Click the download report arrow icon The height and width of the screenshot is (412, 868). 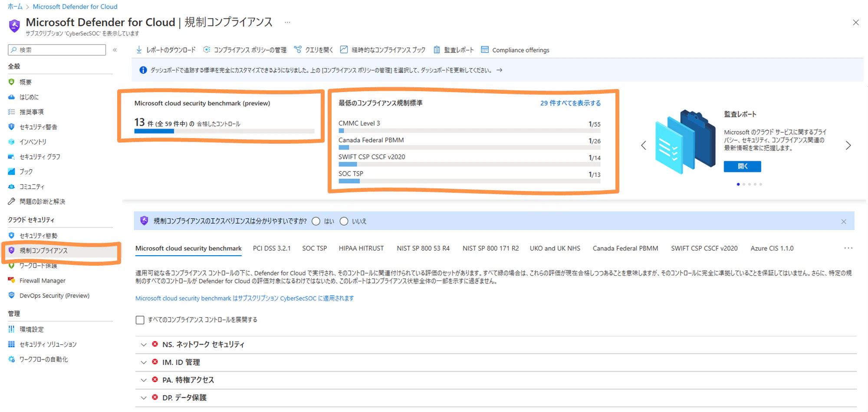(x=139, y=50)
